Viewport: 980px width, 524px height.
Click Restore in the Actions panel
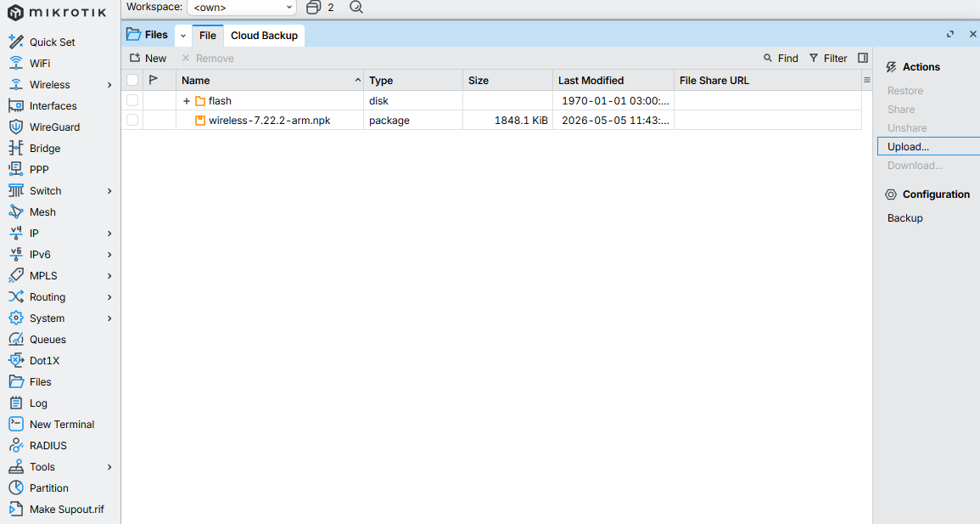click(x=905, y=91)
